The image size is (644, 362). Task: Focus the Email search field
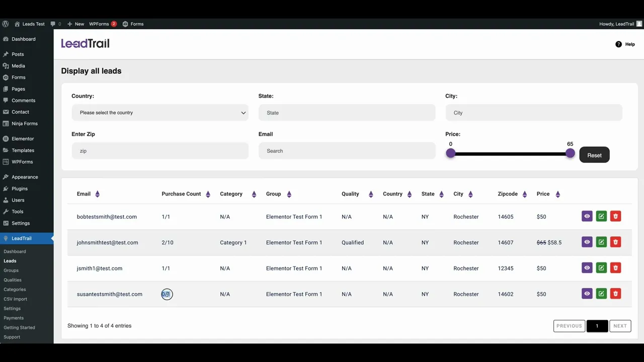[x=347, y=151]
